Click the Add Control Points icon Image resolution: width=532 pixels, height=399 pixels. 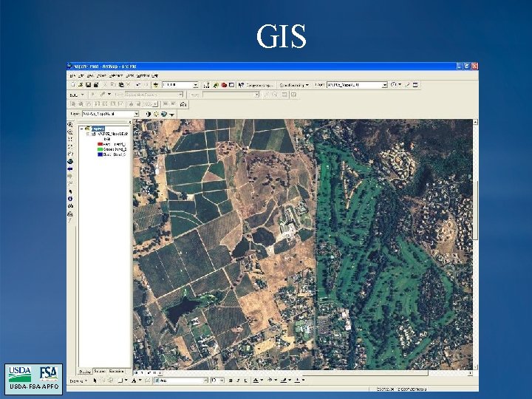point(407,85)
